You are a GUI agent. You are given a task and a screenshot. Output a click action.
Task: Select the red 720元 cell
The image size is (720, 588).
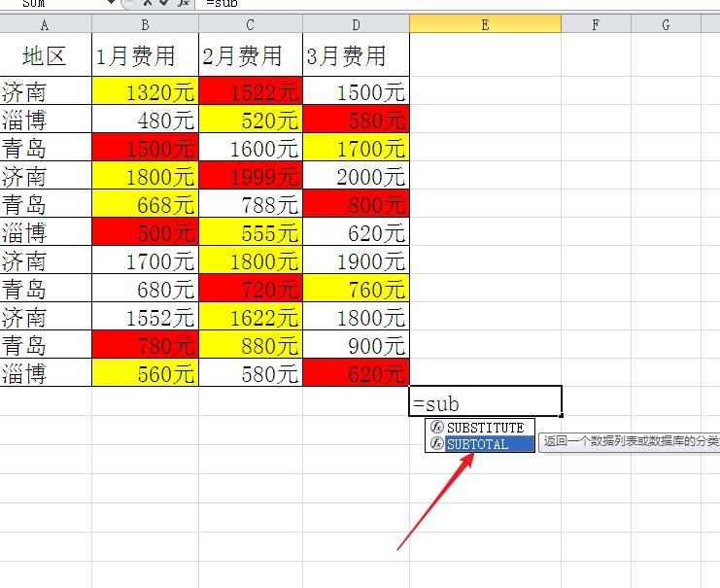pos(251,288)
